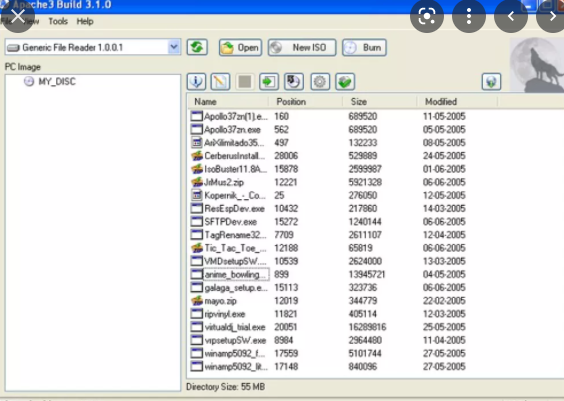Click the Kopernik file icon
The width and height of the screenshot is (564, 401).
tap(196, 195)
